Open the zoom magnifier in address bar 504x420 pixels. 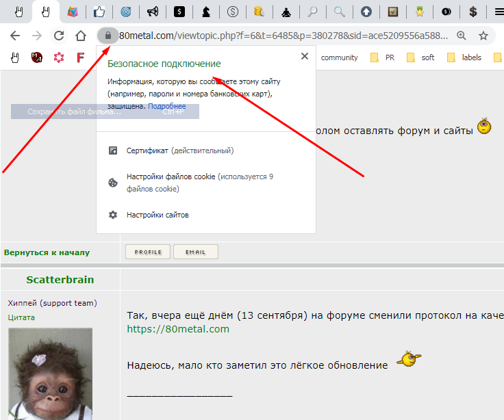462,36
